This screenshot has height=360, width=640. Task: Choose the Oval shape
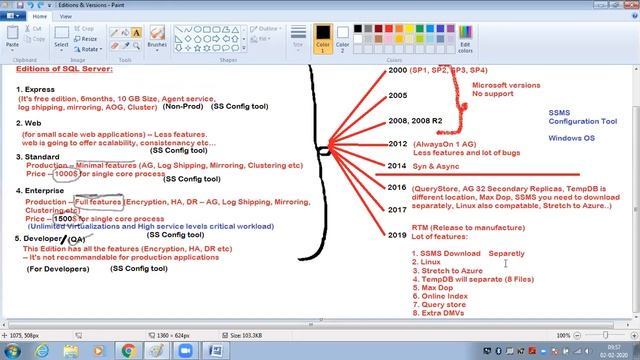click(x=198, y=30)
